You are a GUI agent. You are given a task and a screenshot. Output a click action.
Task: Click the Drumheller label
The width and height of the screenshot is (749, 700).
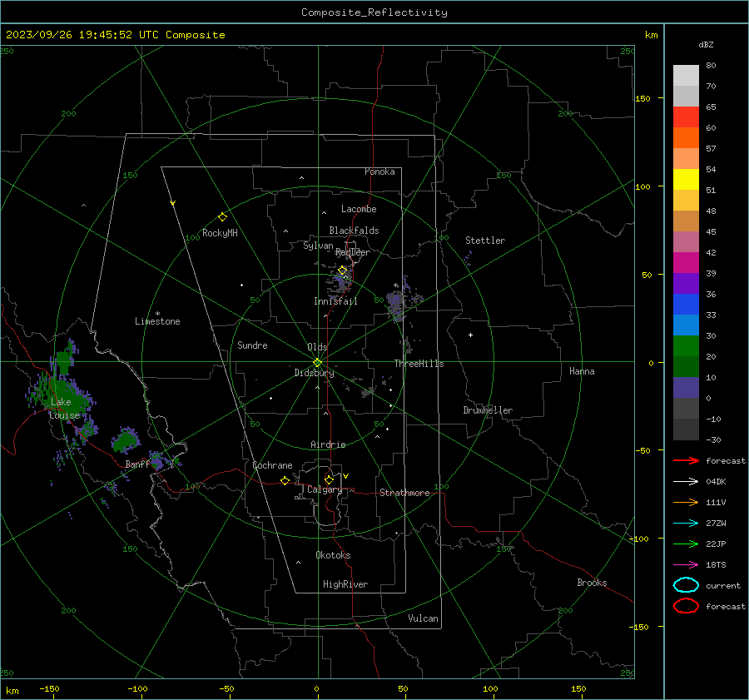click(x=488, y=410)
